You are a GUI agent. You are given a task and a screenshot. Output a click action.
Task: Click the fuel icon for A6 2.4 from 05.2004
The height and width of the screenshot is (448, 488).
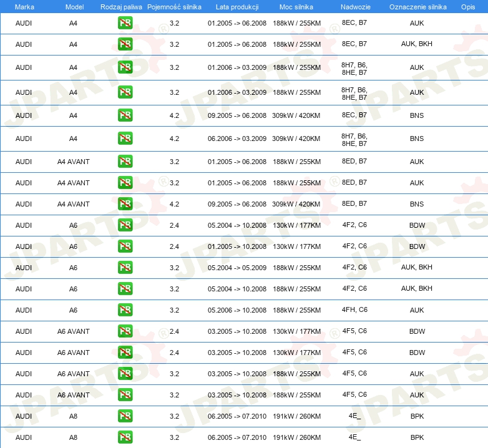[x=125, y=225]
